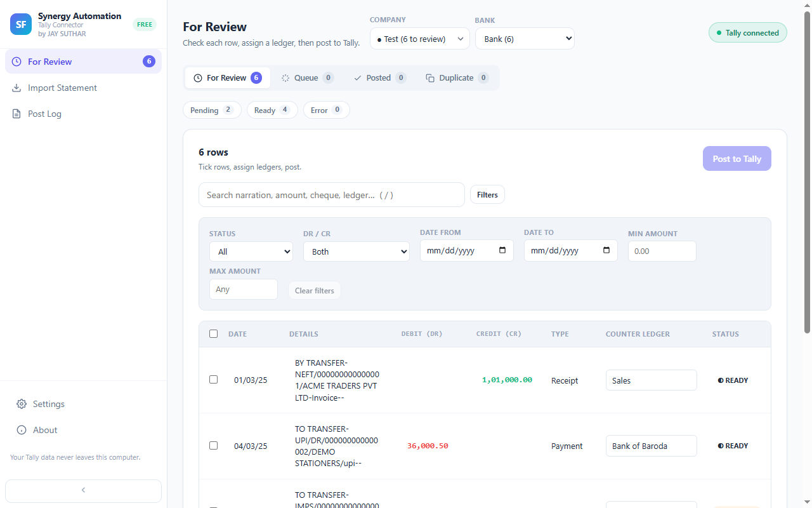Click the narration search field
This screenshot has width=812, height=508.
(332, 195)
